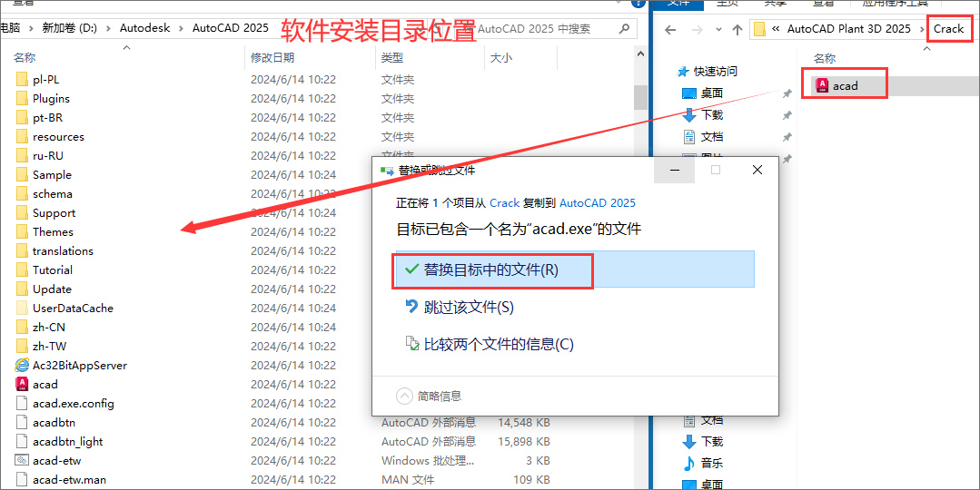980x490 pixels.
Task: Select the zh-TW folder icon
Action: 22,346
